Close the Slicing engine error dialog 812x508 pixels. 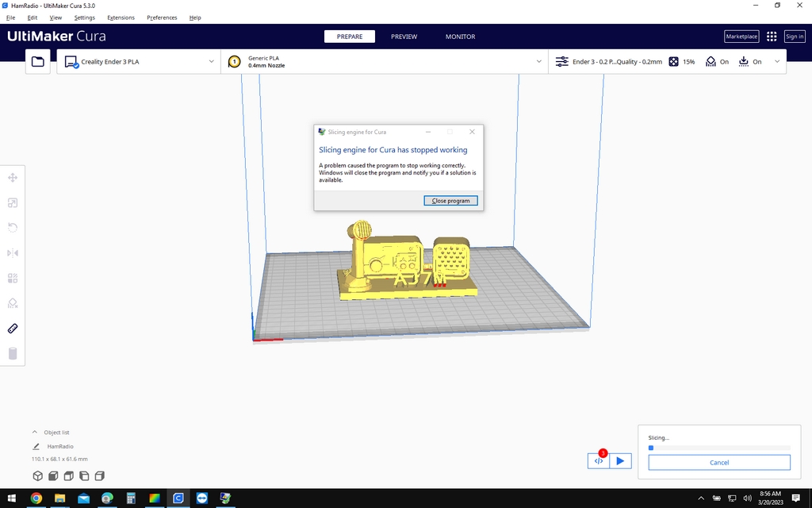[472, 132]
